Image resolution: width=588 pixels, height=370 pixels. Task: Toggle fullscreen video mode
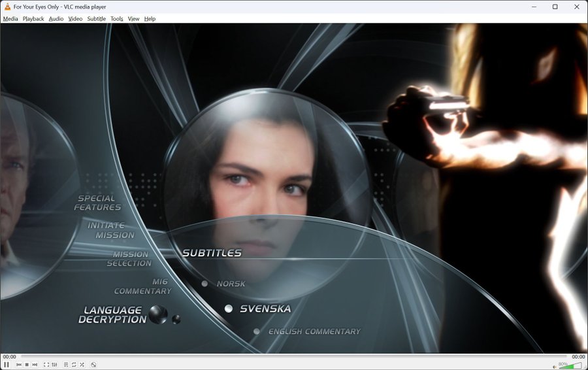tap(46, 364)
